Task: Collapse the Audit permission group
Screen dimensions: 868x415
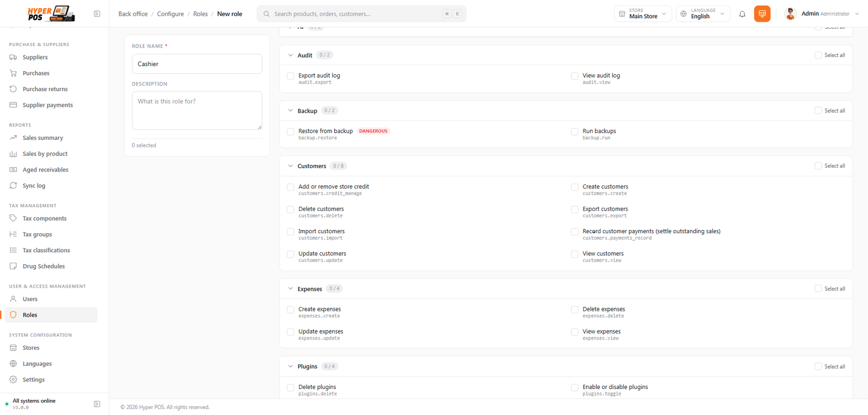Action: pyautogui.click(x=290, y=55)
